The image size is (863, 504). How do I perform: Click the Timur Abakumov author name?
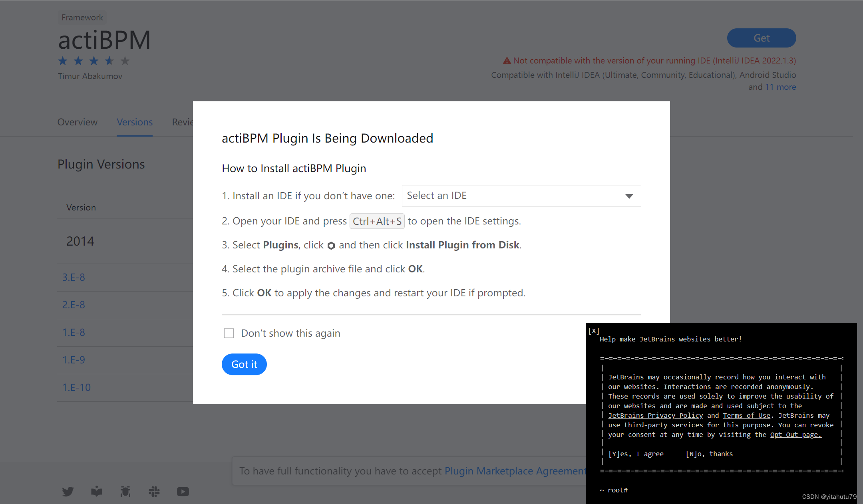90,76
